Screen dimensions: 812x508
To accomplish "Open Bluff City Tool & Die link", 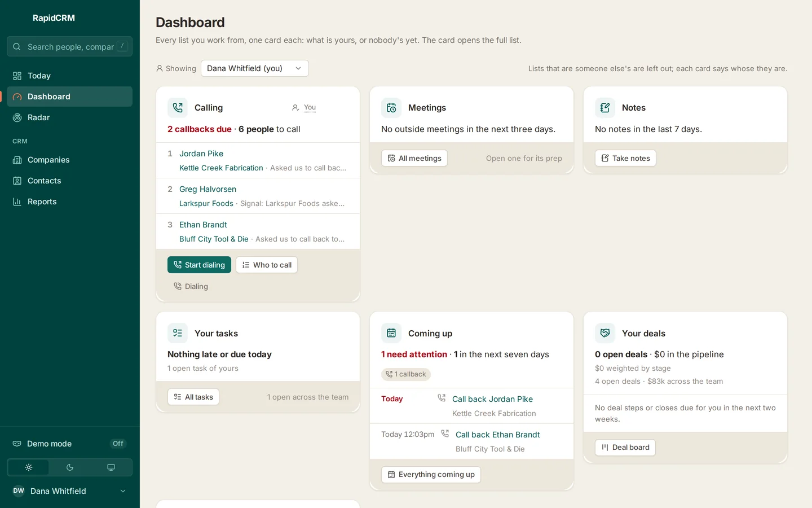I will [x=214, y=239].
